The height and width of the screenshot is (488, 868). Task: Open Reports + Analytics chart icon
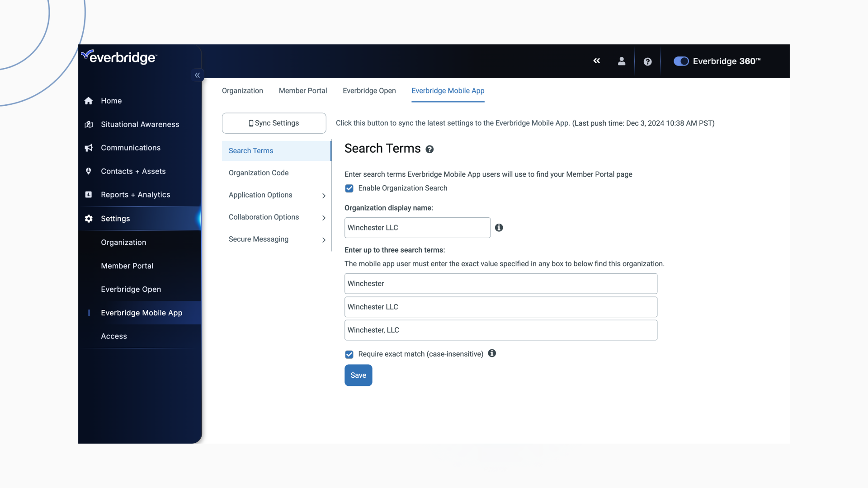pyautogui.click(x=89, y=195)
